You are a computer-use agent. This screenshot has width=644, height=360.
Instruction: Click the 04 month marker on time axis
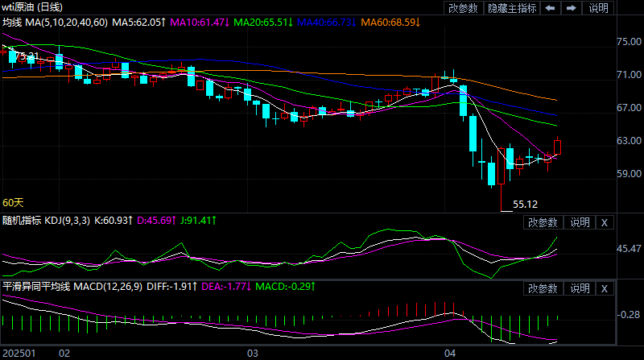450,354
